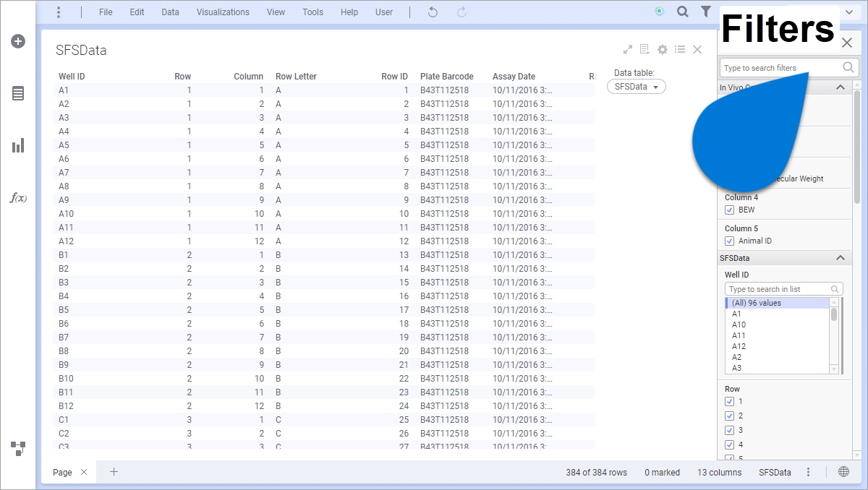Click the Redo arrow icon
868x490 pixels.
tap(461, 12)
